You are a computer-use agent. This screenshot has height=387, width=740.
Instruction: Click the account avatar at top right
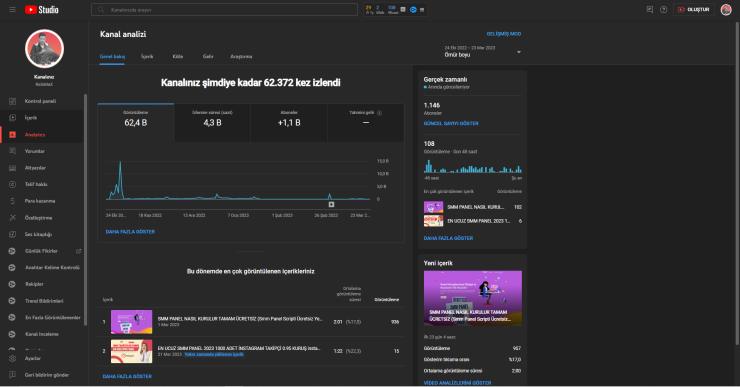(x=726, y=9)
